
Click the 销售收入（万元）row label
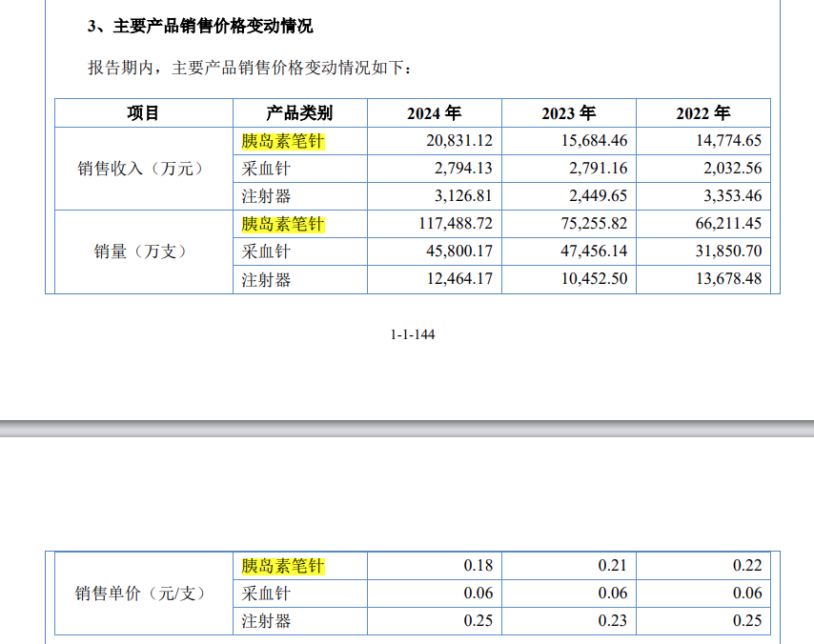(x=141, y=169)
